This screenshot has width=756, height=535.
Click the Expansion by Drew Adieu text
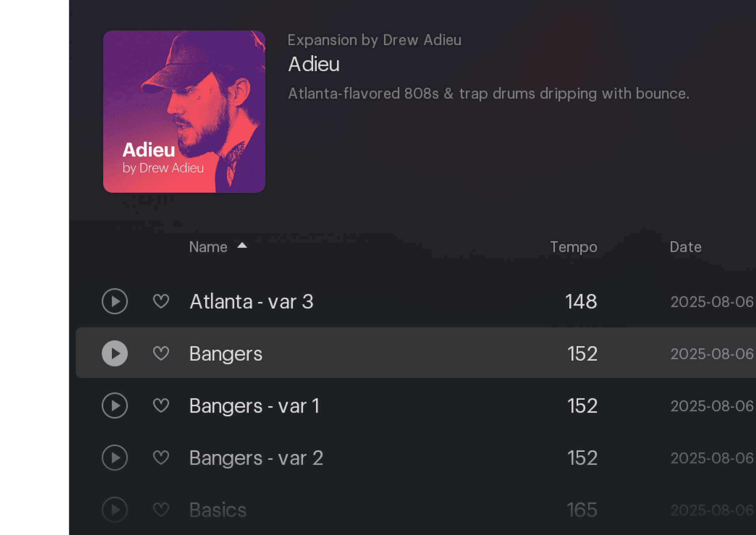pos(374,40)
